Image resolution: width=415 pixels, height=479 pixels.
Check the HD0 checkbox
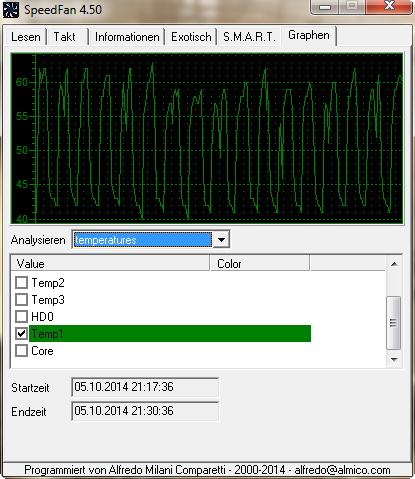(22, 316)
